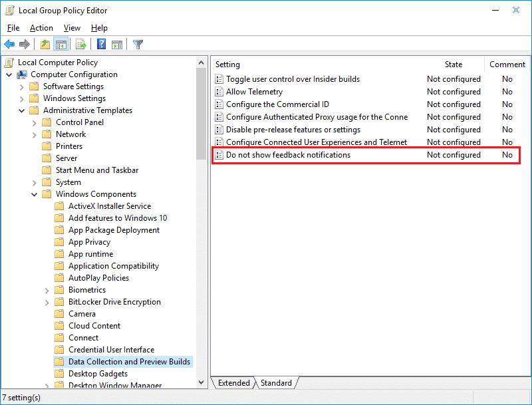
Task: Click the policy icon beside Allow Telemetry
Action: (219, 92)
